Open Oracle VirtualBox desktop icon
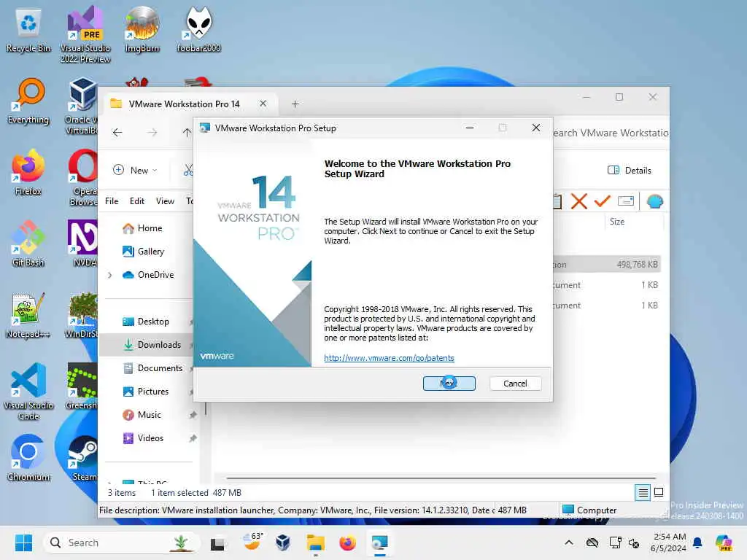Image resolution: width=747 pixels, height=560 pixels. click(x=82, y=106)
